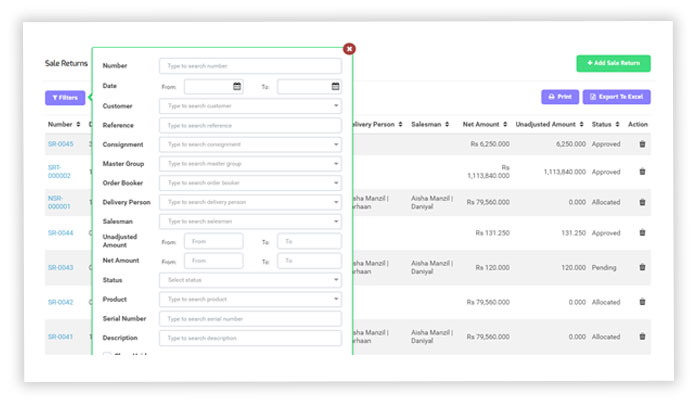Screen dimensions: 699x413
Task: Open the Date From calendar icon
Action: click(237, 87)
